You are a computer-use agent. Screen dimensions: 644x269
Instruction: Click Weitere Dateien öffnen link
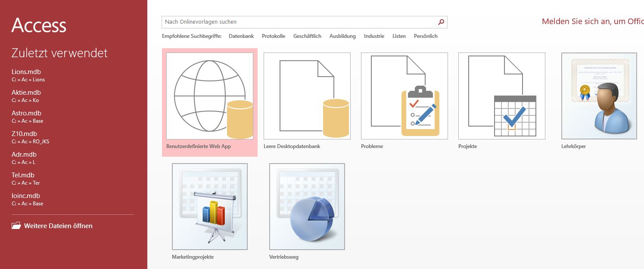tap(58, 226)
